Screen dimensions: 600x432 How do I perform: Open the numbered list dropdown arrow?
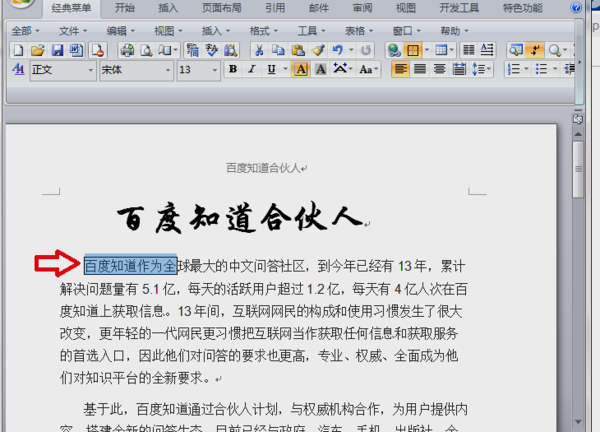tap(527, 69)
